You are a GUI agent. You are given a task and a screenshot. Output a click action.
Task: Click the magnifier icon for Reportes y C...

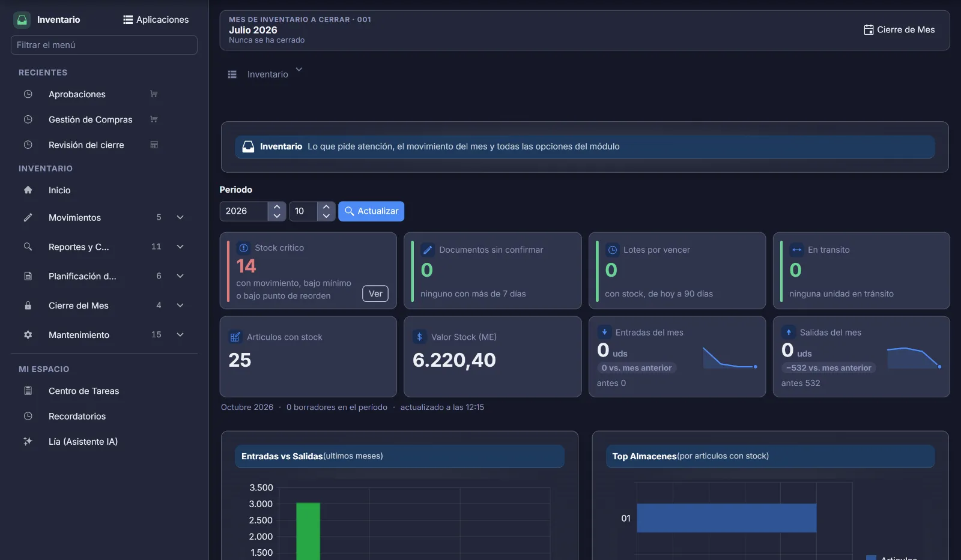click(28, 247)
